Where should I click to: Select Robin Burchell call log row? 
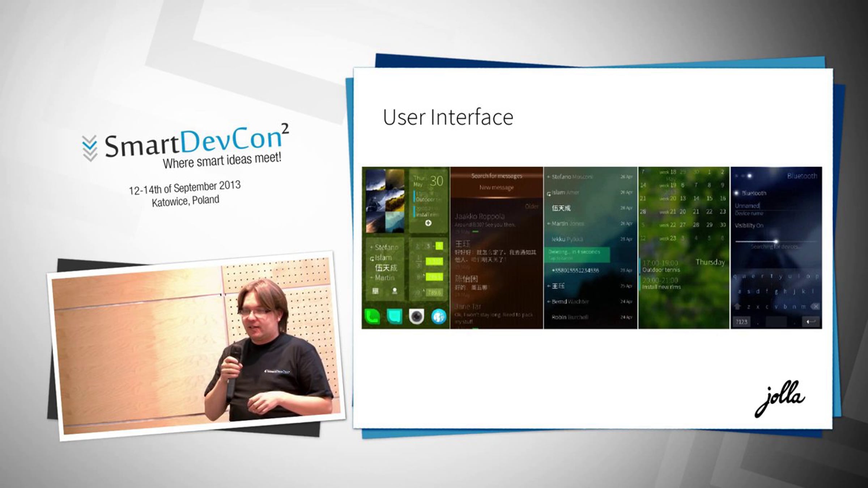[x=590, y=317]
